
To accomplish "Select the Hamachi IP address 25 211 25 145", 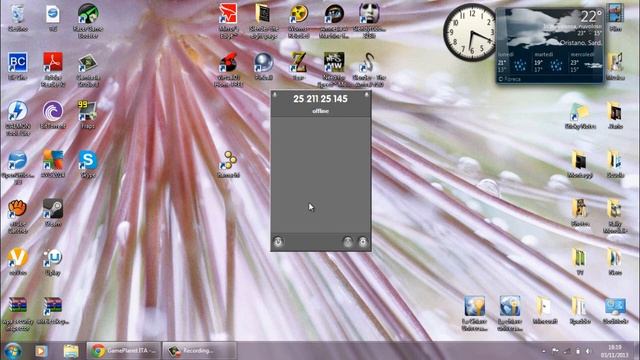I will (320, 99).
